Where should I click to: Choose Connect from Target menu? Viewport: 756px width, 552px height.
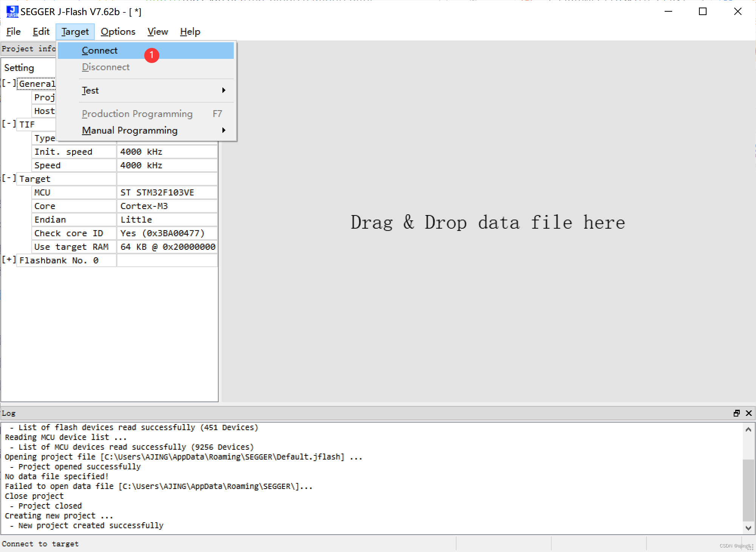tap(100, 51)
